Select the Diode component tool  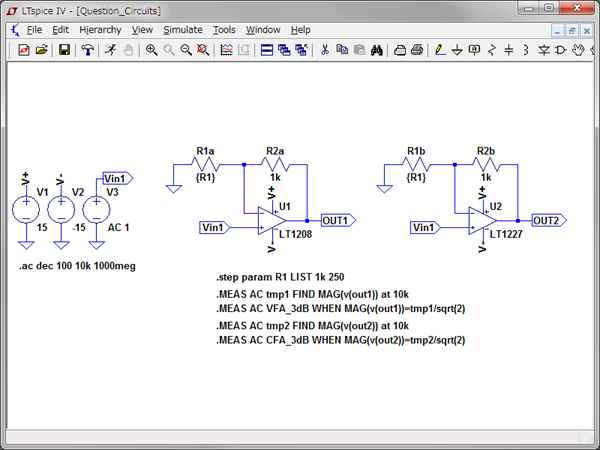(543, 49)
